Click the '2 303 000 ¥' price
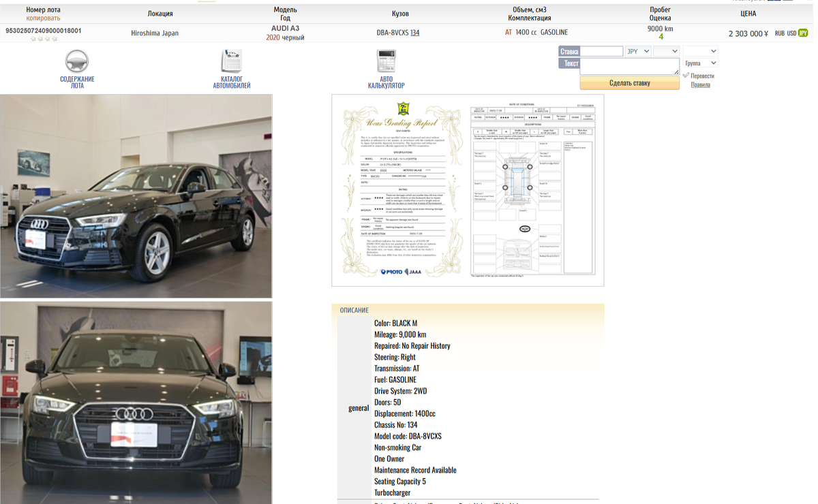The height and width of the screenshot is (504, 818). (748, 33)
